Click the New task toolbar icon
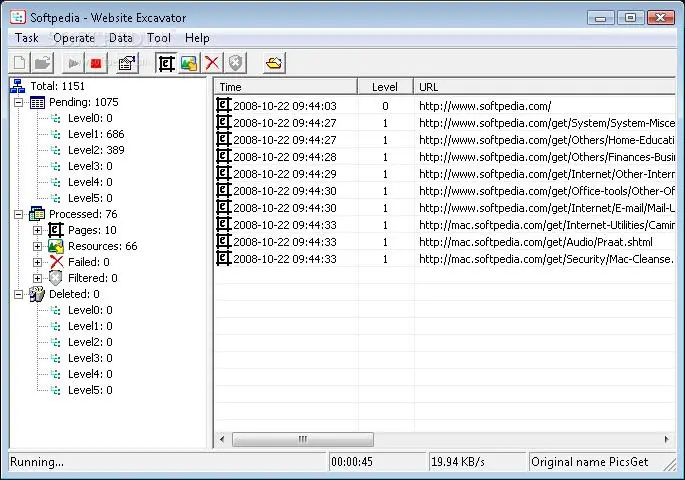685x480 pixels. pos(20,63)
